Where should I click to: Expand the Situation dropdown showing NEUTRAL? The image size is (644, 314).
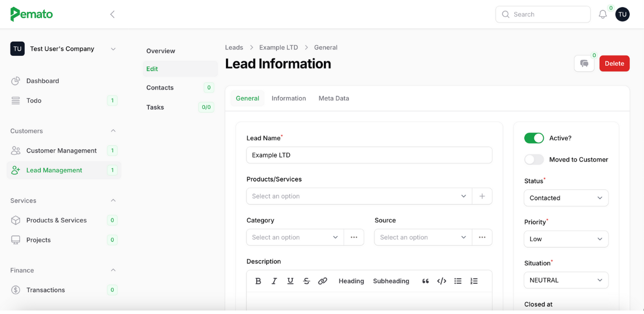[x=566, y=280]
